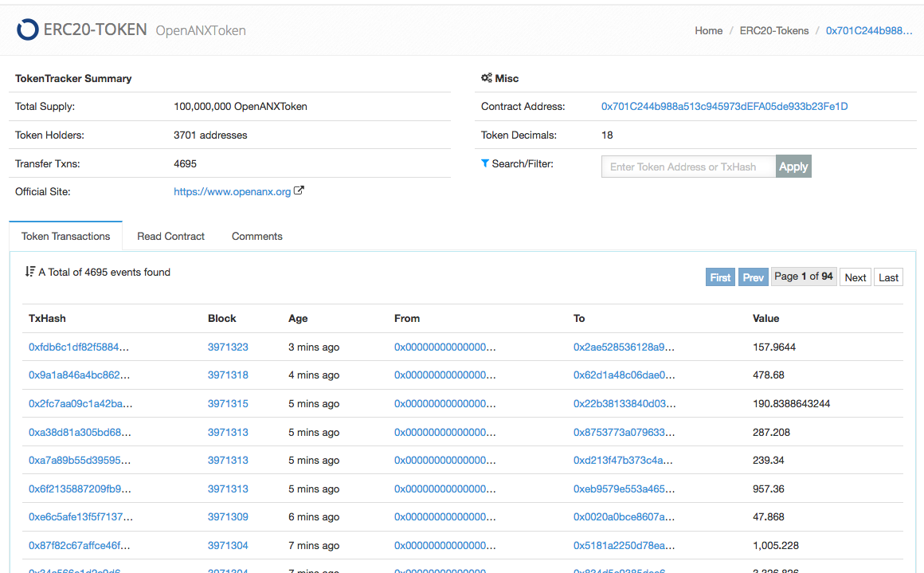Open the full contract address link
924x573 pixels.
724,107
